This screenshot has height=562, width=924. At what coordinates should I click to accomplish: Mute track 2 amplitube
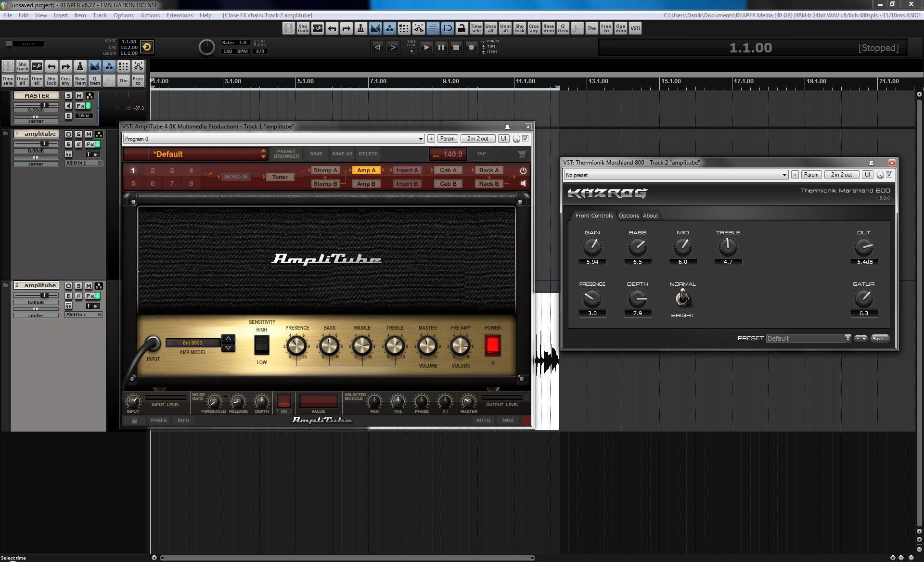pos(89,286)
